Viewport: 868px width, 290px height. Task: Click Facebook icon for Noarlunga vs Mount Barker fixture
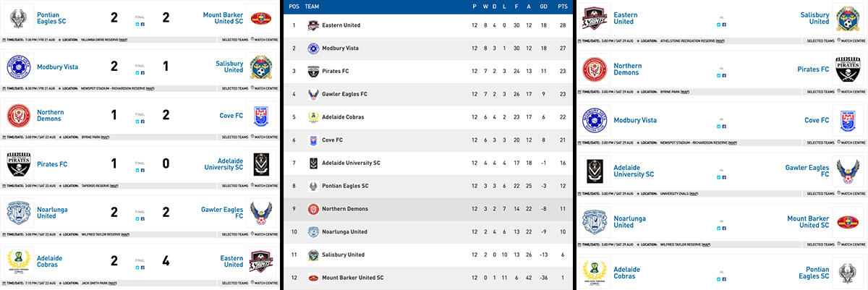[x=724, y=227]
